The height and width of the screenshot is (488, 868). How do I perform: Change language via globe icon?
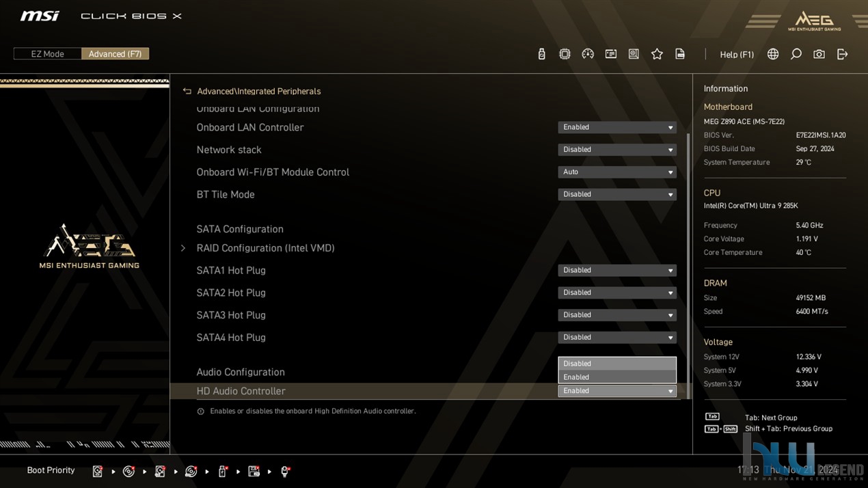(773, 54)
